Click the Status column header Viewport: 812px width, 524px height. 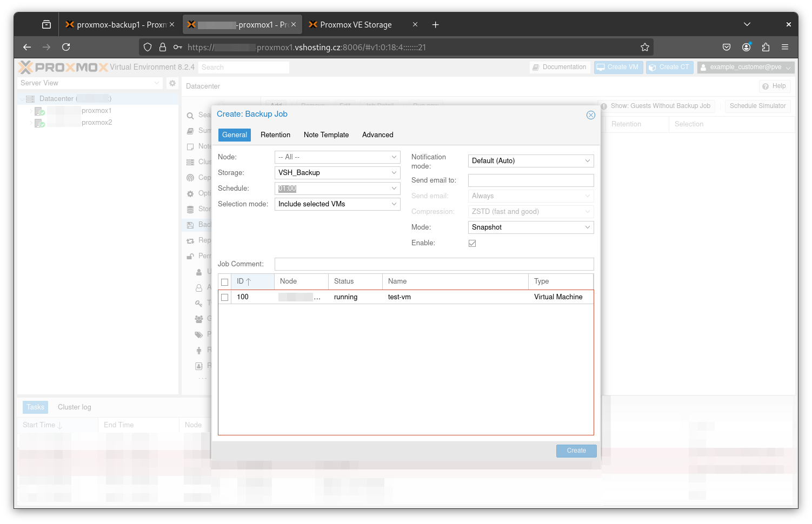tap(355, 281)
